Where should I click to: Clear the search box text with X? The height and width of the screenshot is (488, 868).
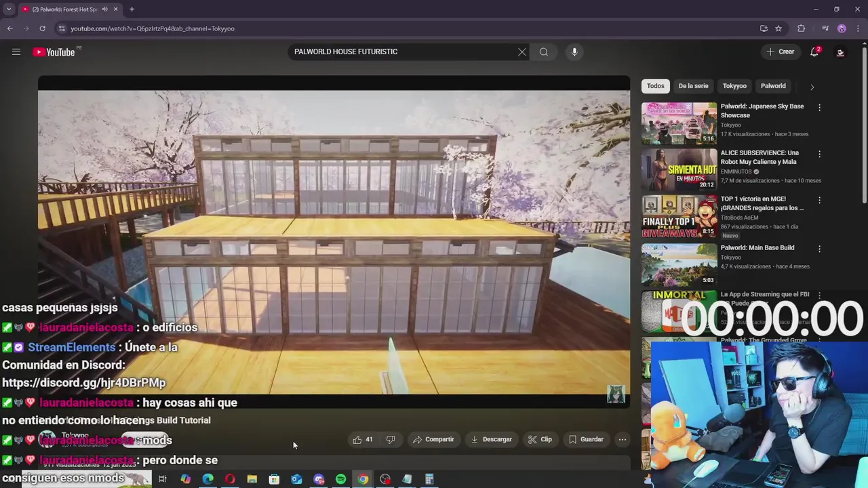pyautogui.click(x=522, y=52)
